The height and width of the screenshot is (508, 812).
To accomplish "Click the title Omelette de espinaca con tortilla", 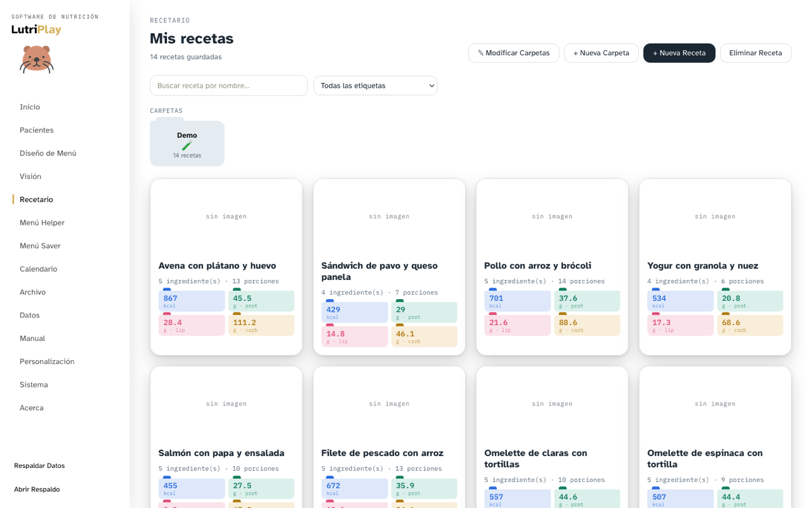I will click(x=705, y=458).
